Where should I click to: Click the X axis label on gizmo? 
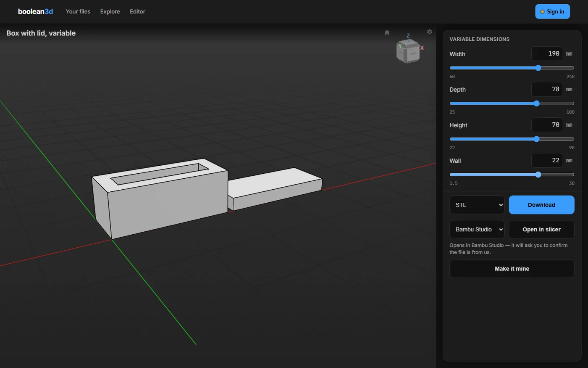click(x=422, y=48)
